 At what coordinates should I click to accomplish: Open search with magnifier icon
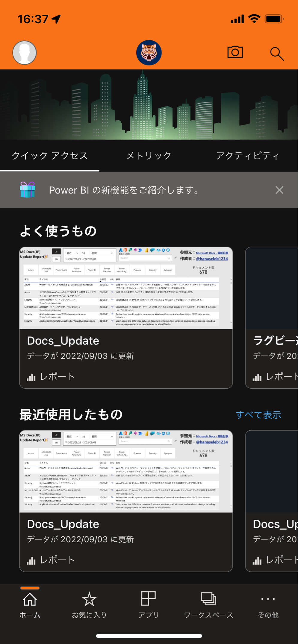[277, 54]
